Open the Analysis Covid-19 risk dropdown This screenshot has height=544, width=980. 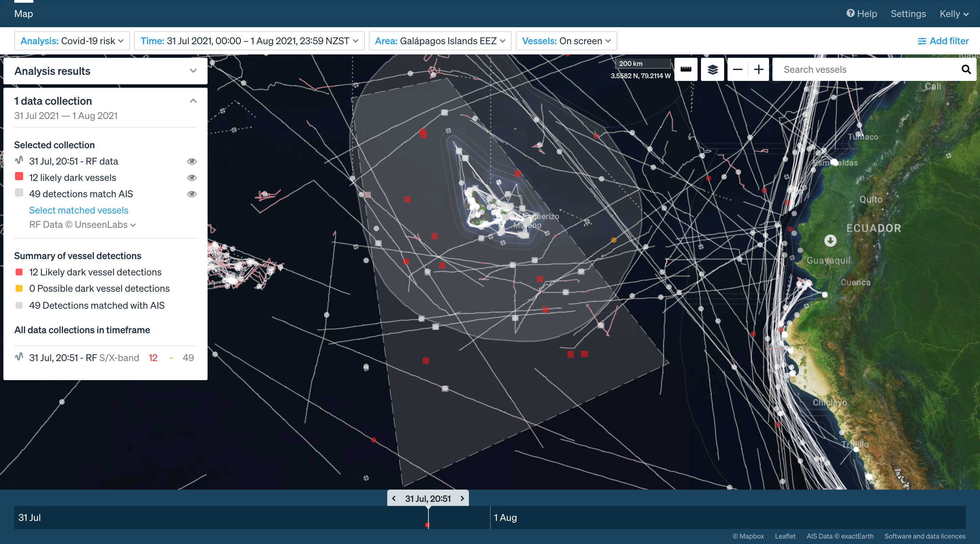pyautogui.click(x=72, y=41)
